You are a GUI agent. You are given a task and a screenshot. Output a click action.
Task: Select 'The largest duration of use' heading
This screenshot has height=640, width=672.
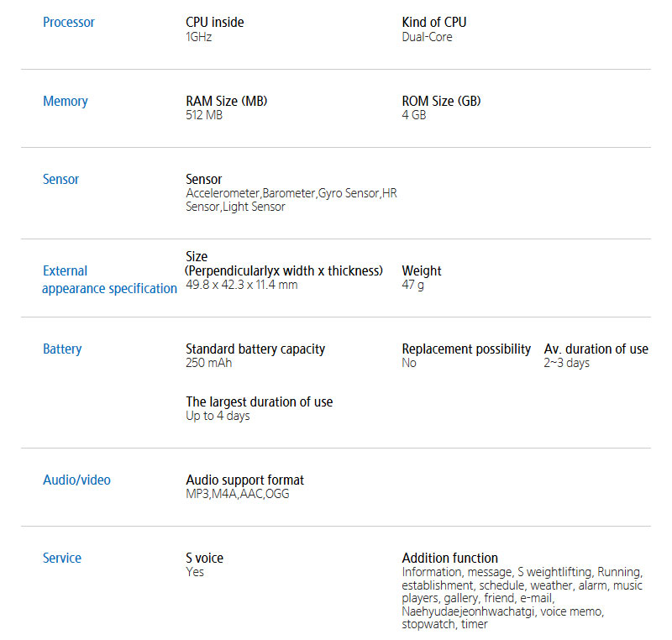click(260, 402)
